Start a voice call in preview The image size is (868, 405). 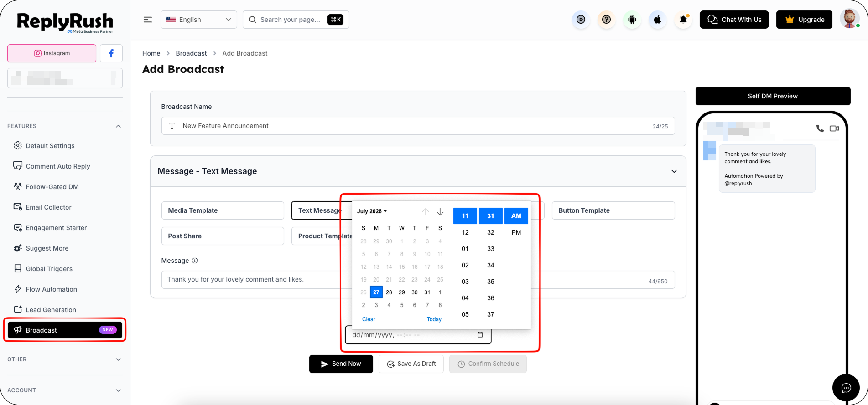(820, 128)
